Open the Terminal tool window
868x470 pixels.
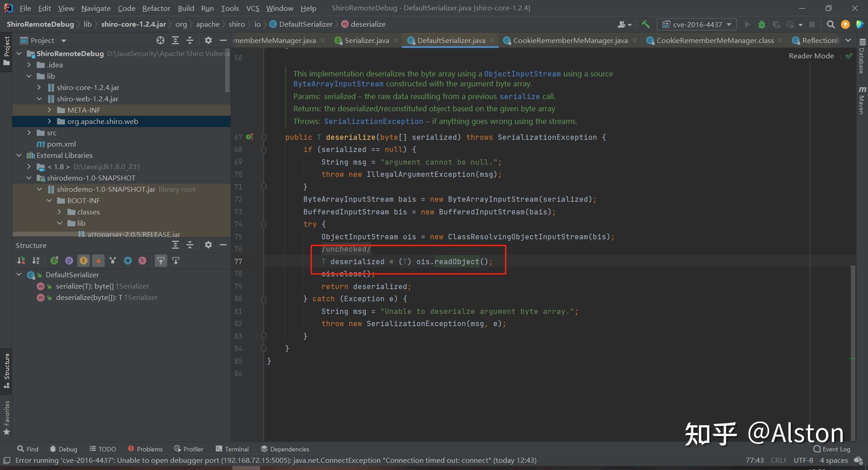tap(232, 449)
